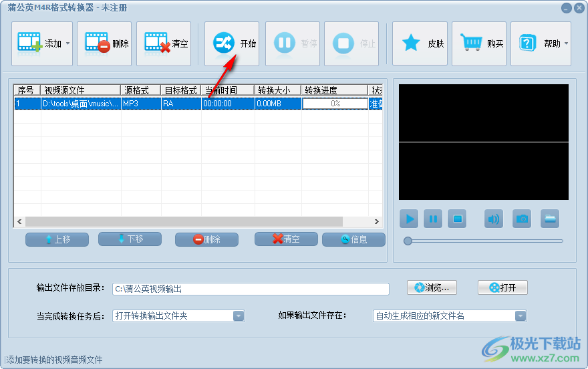Click the list's left scroll arrow
Viewport: 588px width, 369px height.
tap(19, 222)
